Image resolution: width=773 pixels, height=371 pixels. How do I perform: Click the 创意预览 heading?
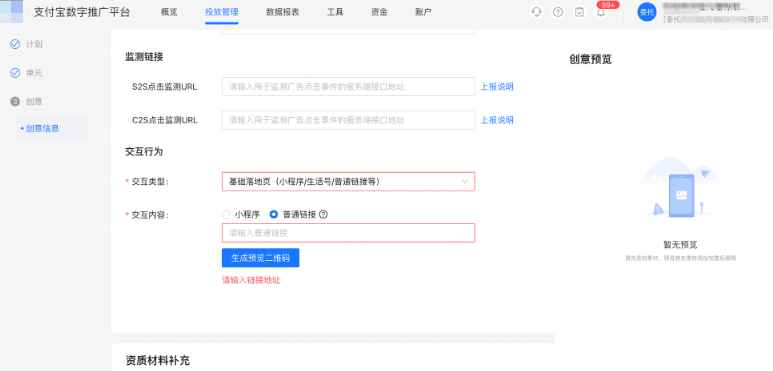(x=591, y=59)
